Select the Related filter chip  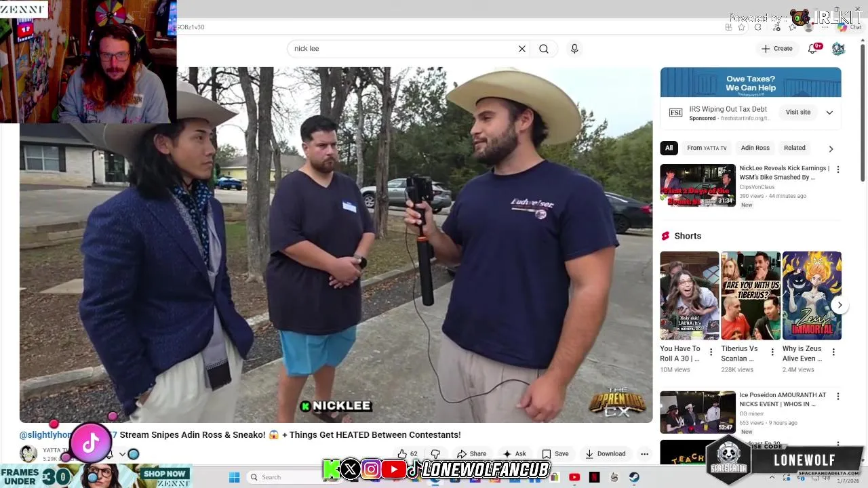click(x=795, y=148)
